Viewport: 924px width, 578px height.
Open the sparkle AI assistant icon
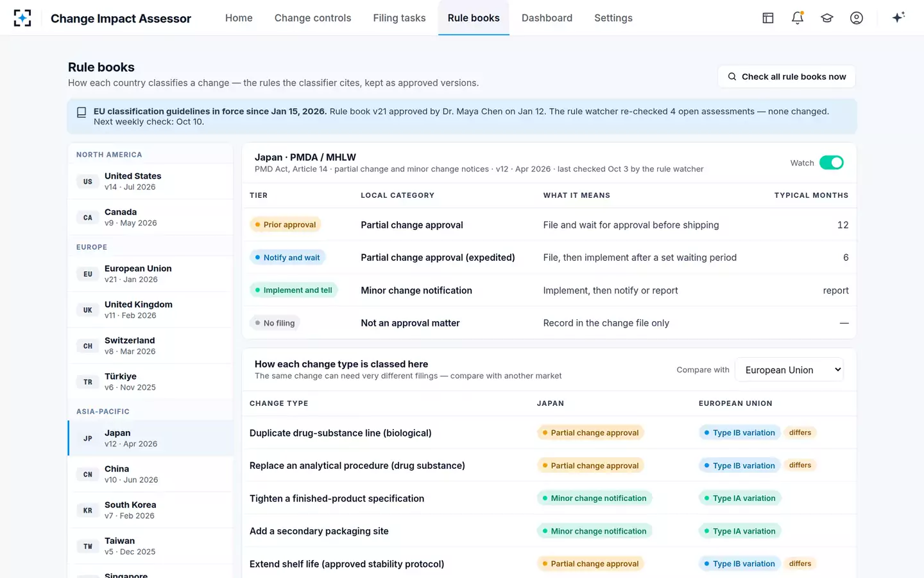pos(898,17)
